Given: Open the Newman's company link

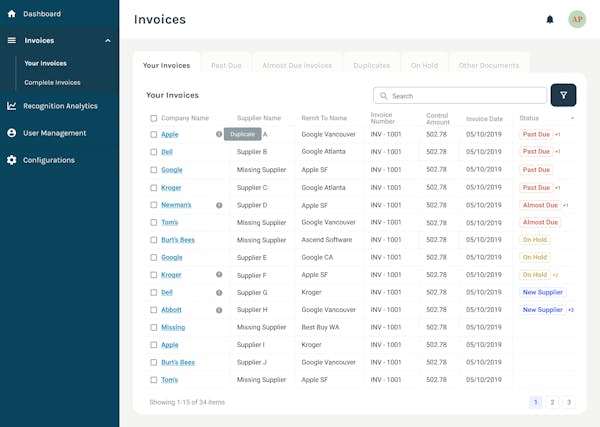Looking at the screenshot, I should point(176,205).
